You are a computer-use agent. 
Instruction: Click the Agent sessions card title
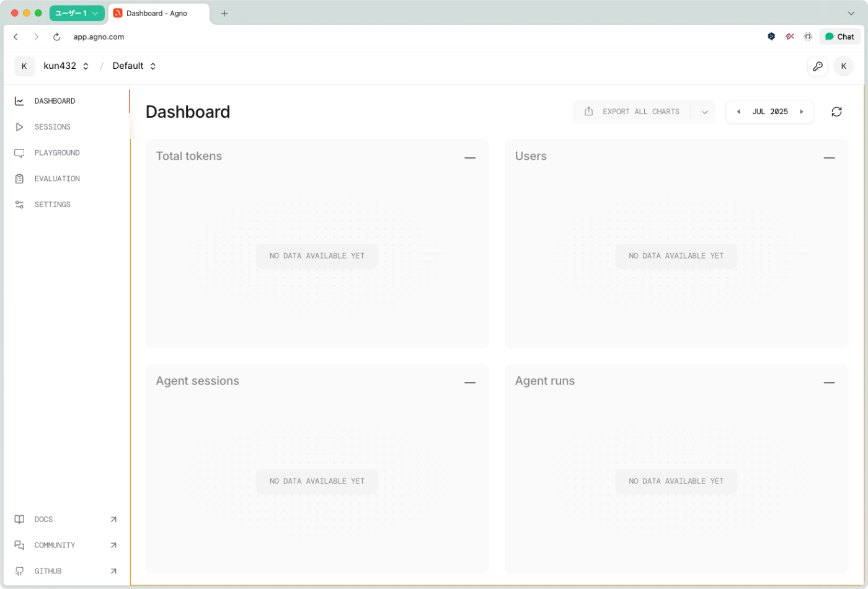click(x=198, y=381)
